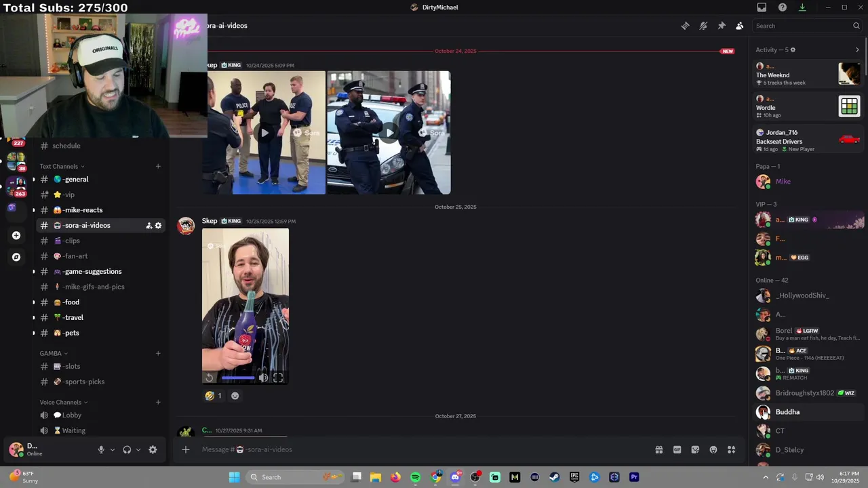Open input device options arrow
Screen dimensions: 868x488
(x=113, y=449)
